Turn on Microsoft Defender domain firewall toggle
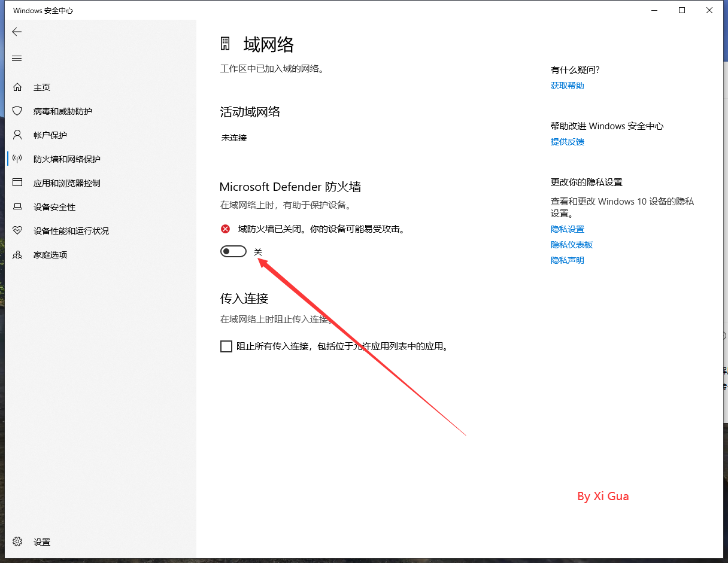This screenshot has height=563, width=728. [x=233, y=252]
